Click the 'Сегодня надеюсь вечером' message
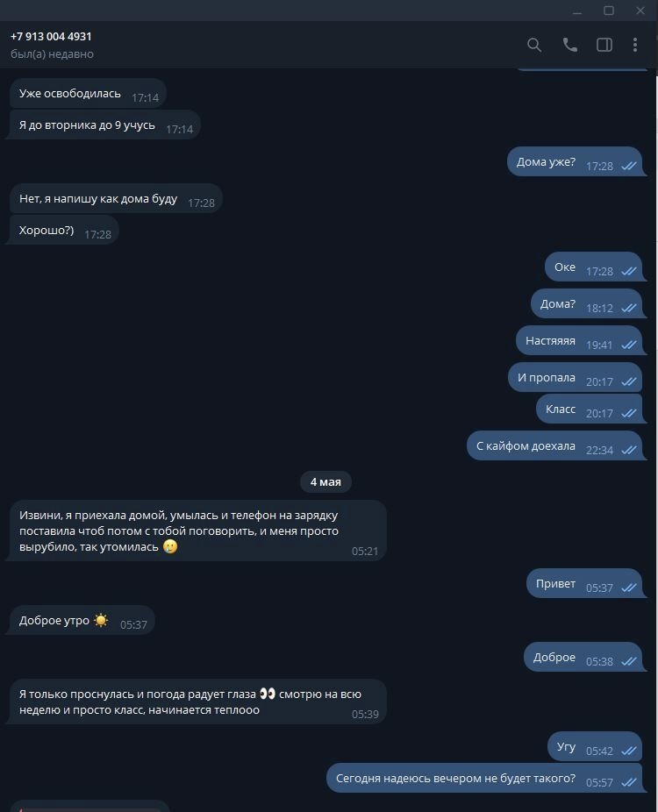Image resolution: width=658 pixels, height=812 pixels. point(484,779)
